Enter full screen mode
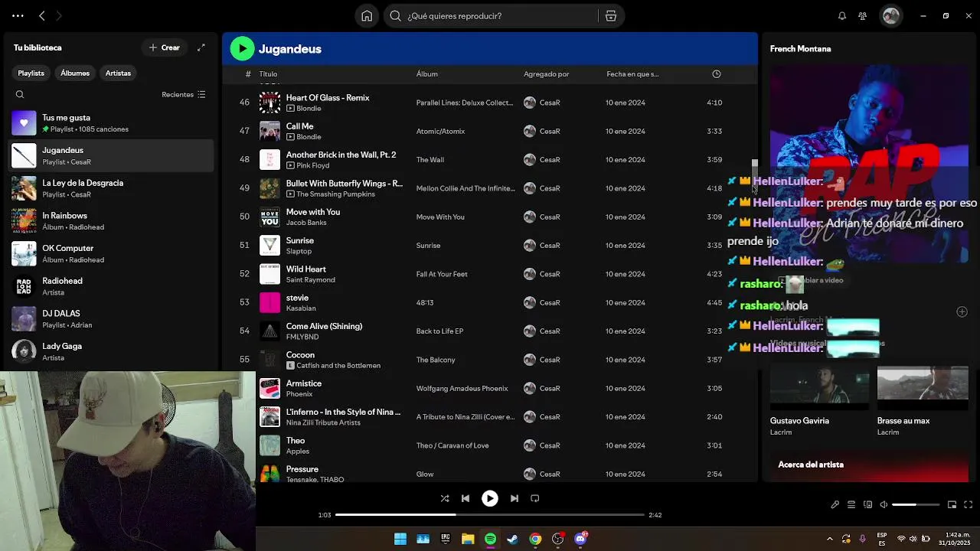Screen dimensions: 980x551 [x=968, y=504]
